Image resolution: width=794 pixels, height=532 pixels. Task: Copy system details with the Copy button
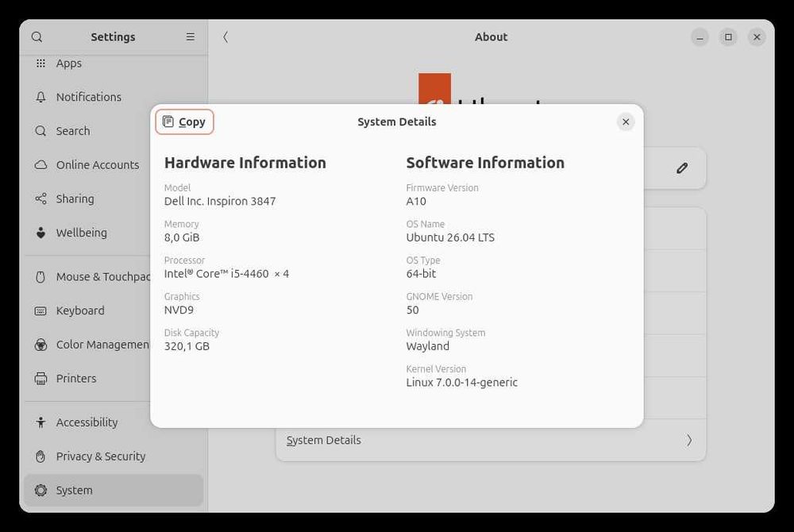click(184, 122)
